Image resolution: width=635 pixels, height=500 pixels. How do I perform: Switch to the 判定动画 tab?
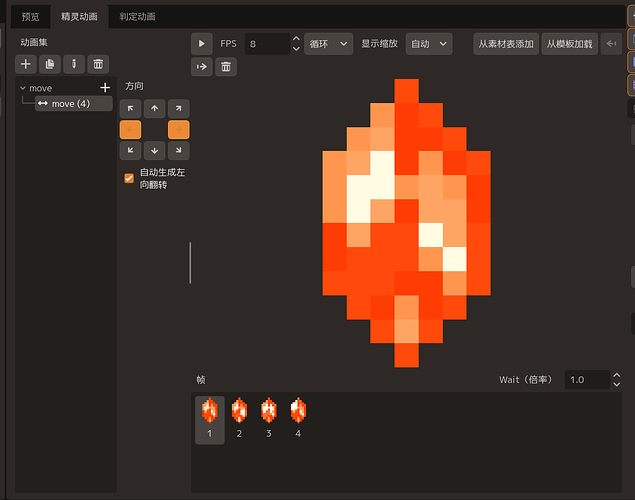click(137, 17)
